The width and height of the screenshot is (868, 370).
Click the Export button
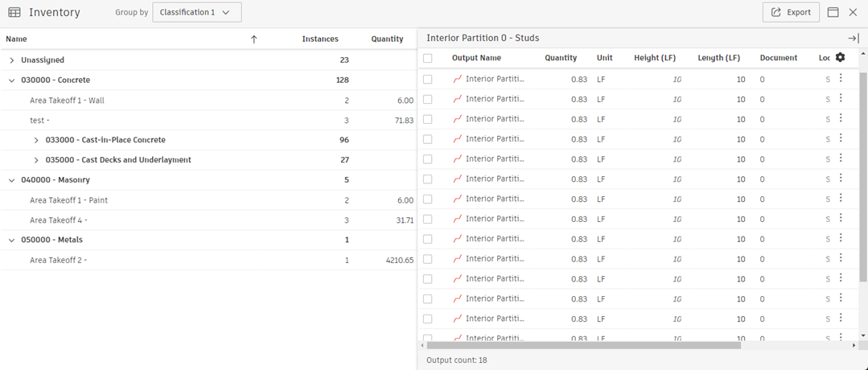click(791, 13)
